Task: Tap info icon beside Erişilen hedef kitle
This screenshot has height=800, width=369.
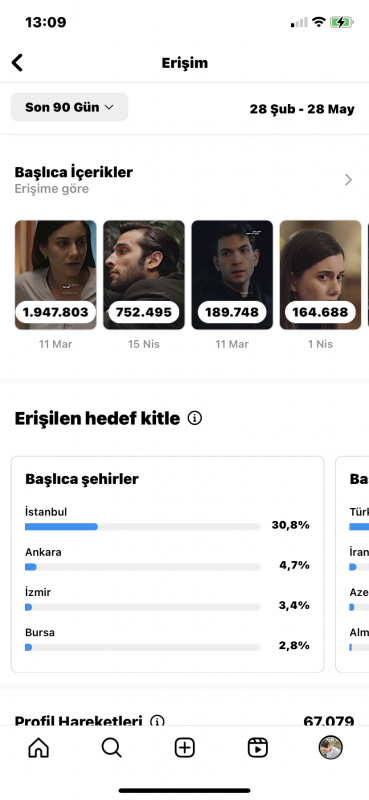Action: point(194,418)
